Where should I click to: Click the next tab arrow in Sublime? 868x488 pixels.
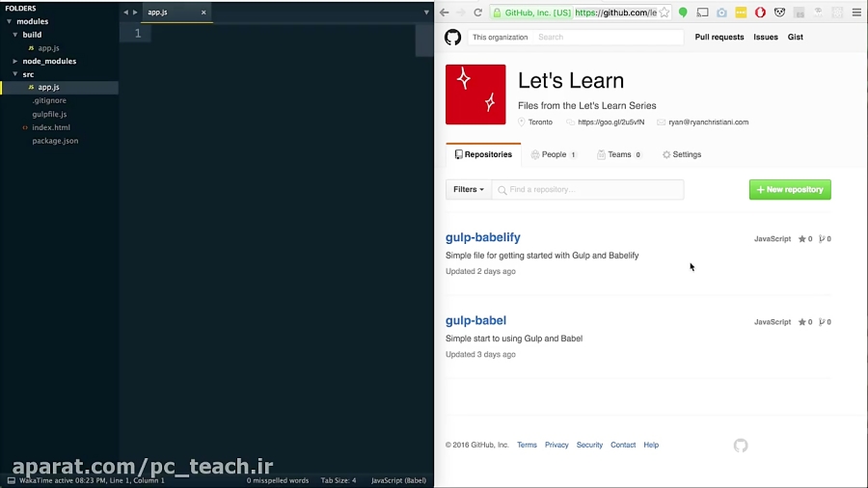tap(134, 13)
